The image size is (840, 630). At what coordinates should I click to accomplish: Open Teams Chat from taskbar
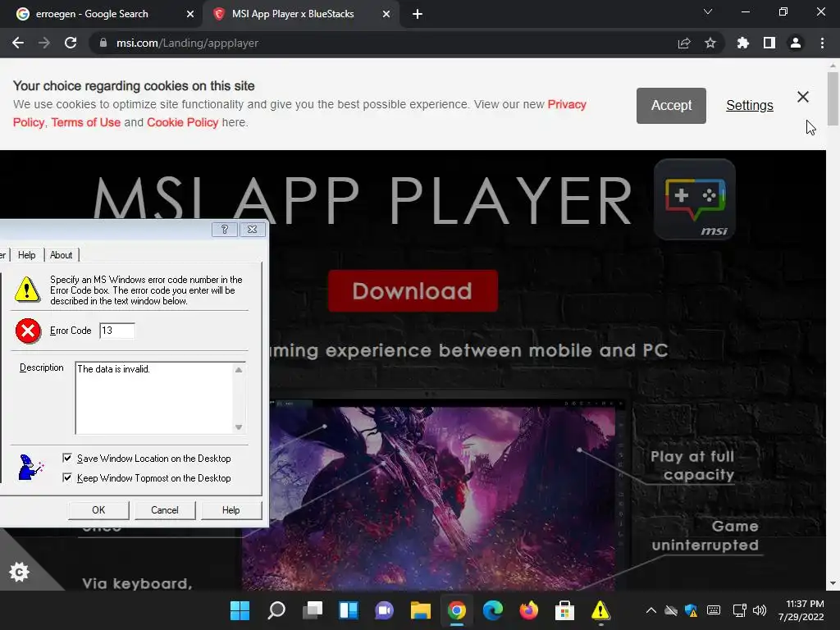(384, 610)
